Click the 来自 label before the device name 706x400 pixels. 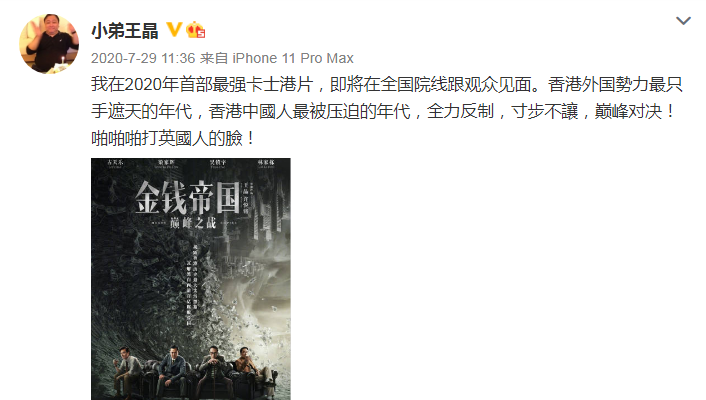coord(214,58)
